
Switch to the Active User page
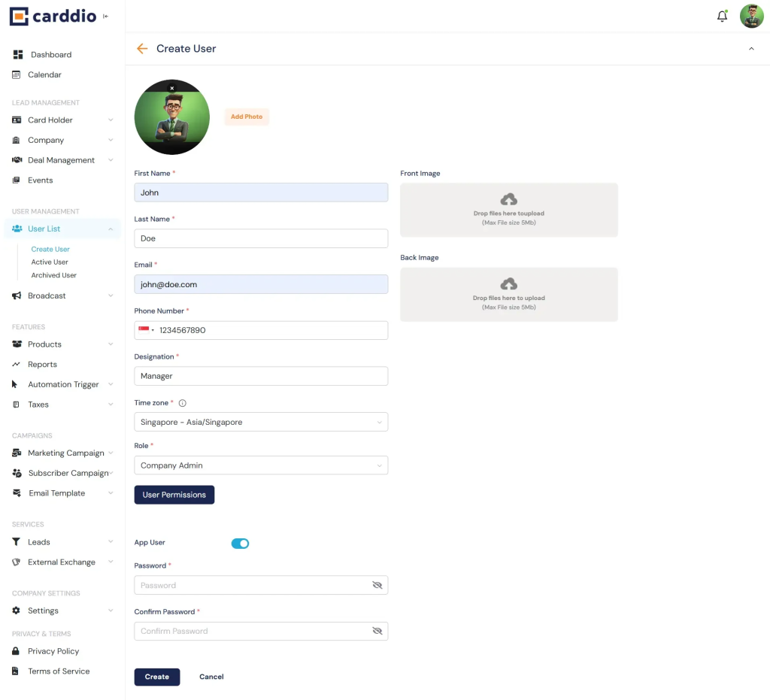[50, 262]
